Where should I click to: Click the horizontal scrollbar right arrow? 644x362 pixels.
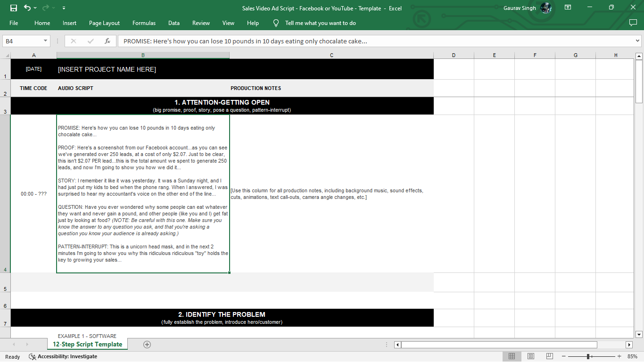click(629, 345)
